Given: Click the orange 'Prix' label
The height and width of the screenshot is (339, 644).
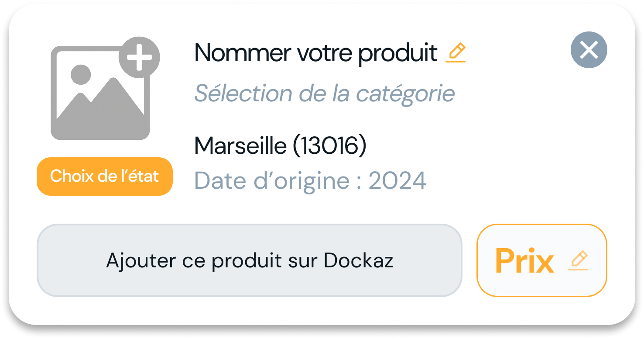Looking at the screenshot, I should tap(525, 261).
